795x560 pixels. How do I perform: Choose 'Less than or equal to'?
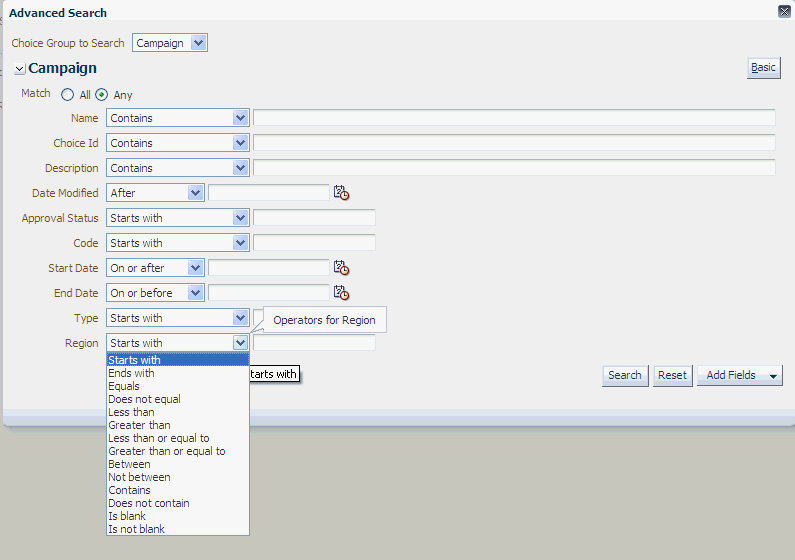(177, 438)
